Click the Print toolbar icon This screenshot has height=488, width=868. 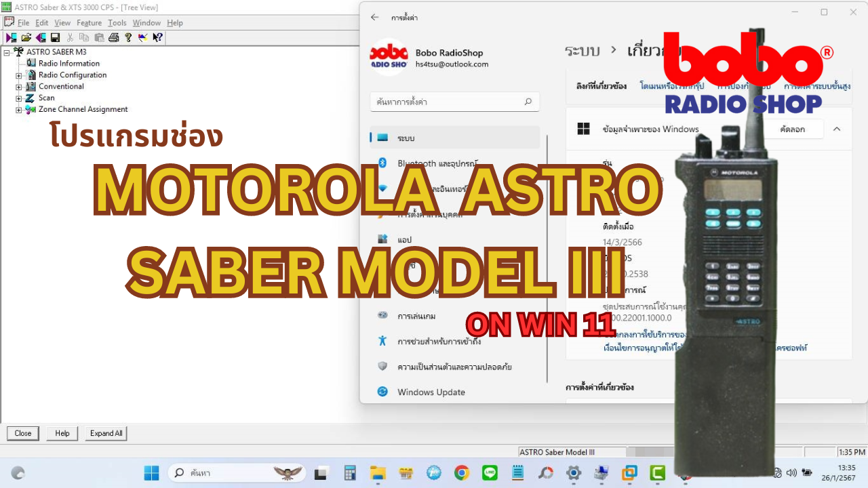coord(113,37)
